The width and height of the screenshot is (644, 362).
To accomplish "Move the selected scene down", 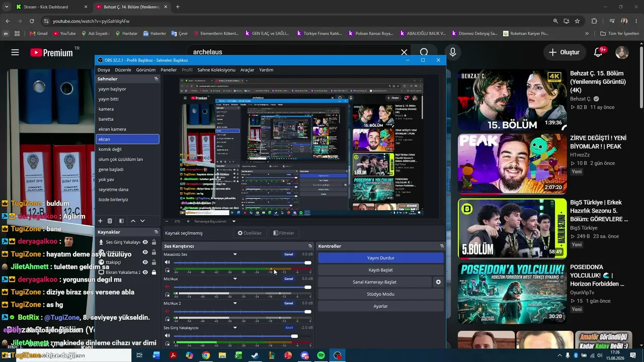I will (142, 221).
